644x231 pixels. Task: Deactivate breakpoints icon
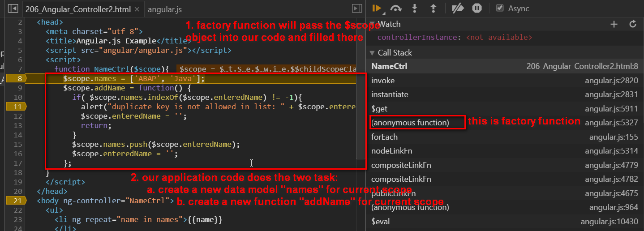(458, 8)
